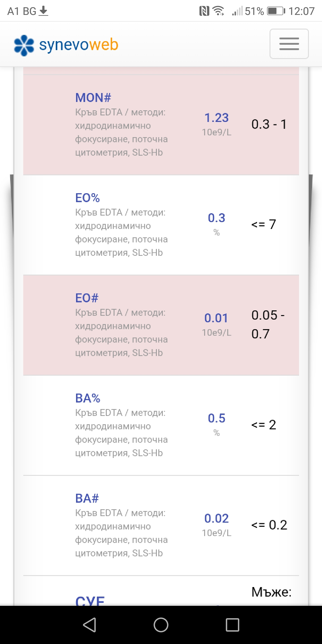Tap the MON# result value 1.23

pyautogui.click(x=216, y=118)
